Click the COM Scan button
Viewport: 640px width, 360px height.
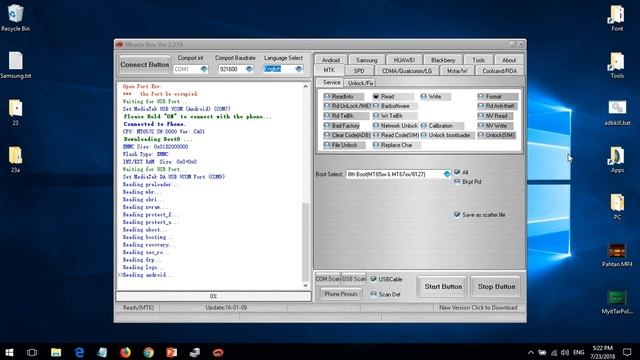(x=328, y=279)
